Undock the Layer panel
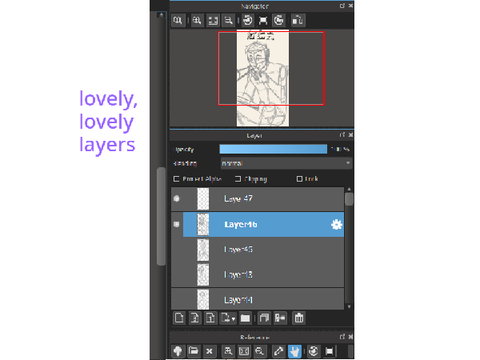This screenshot has width=480, height=360. tap(342, 135)
